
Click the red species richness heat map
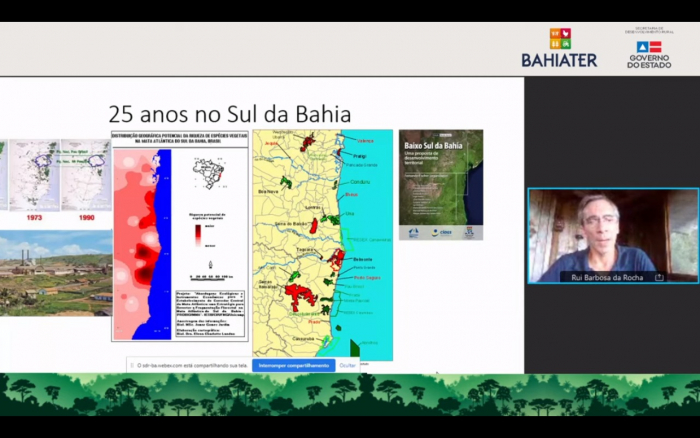pos(142,244)
